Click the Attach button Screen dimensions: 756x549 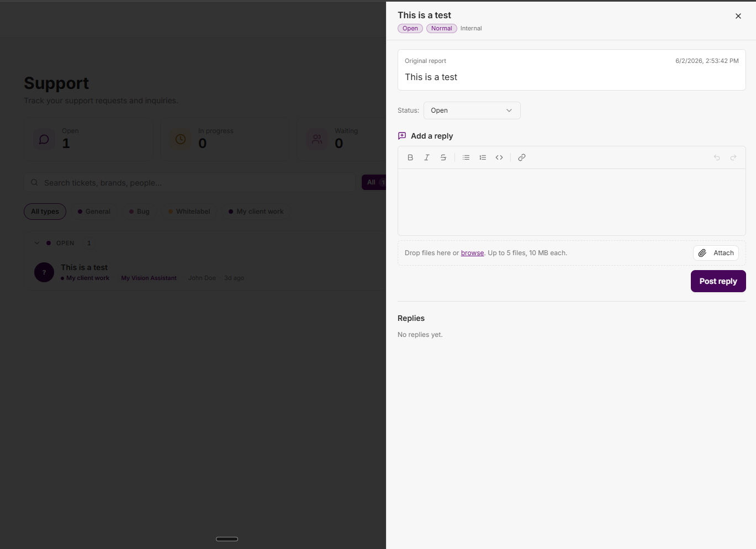pos(716,253)
